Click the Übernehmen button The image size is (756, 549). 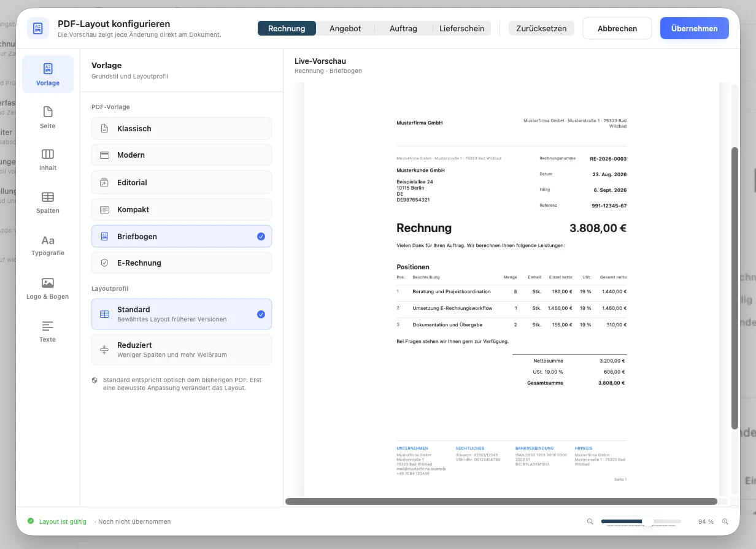pyautogui.click(x=694, y=28)
